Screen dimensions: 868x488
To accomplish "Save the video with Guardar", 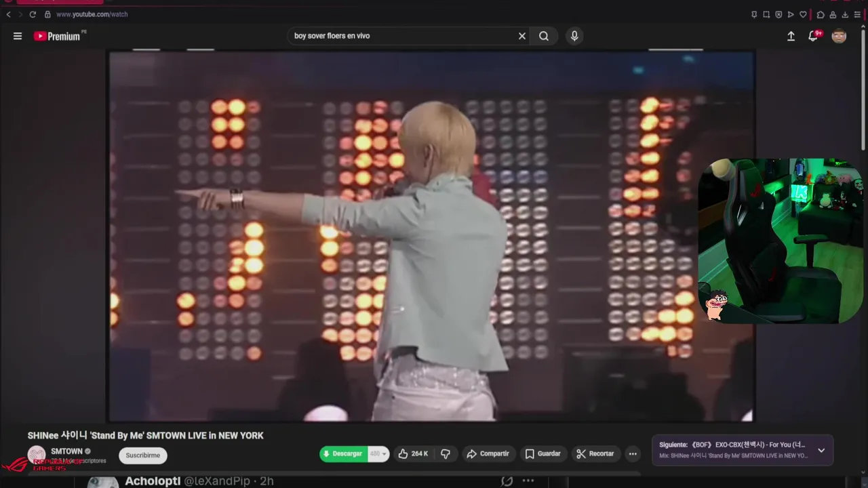I will click(x=543, y=453).
